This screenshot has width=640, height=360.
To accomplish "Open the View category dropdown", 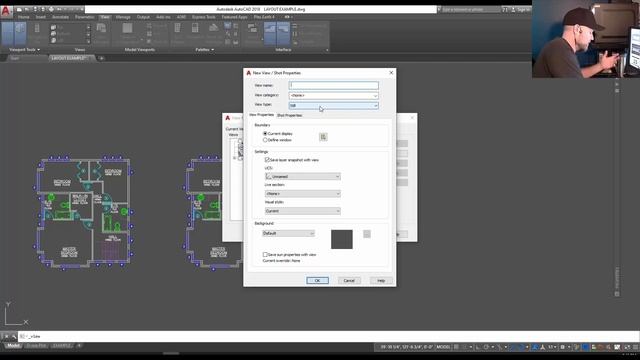I will pos(333,96).
